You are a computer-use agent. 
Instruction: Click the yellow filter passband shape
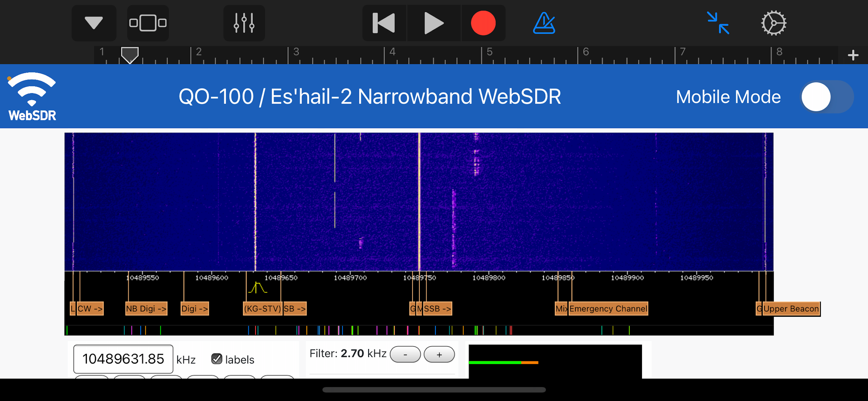click(x=258, y=287)
